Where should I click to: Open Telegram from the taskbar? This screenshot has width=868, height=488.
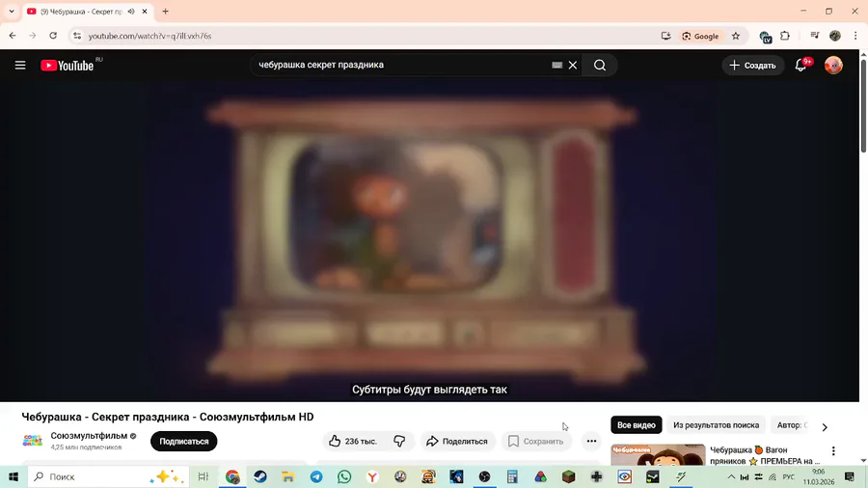point(316,476)
